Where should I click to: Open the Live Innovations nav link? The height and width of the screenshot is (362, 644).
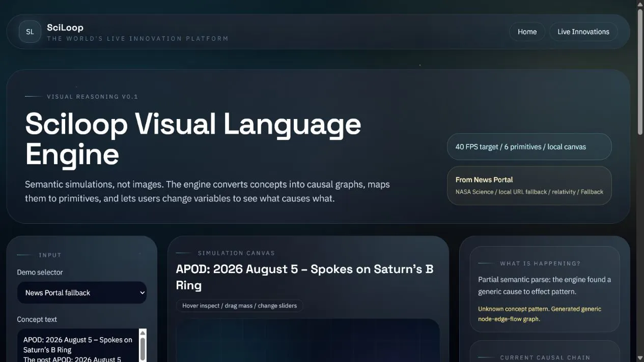pyautogui.click(x=583, y=32)
